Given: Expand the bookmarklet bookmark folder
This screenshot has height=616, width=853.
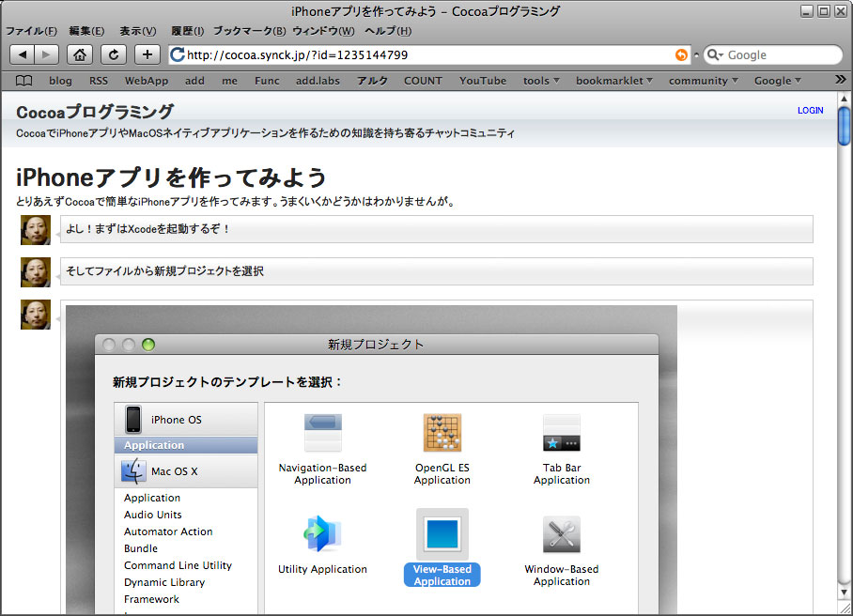Looking at the screenshot, I should [x=614, y=81].
